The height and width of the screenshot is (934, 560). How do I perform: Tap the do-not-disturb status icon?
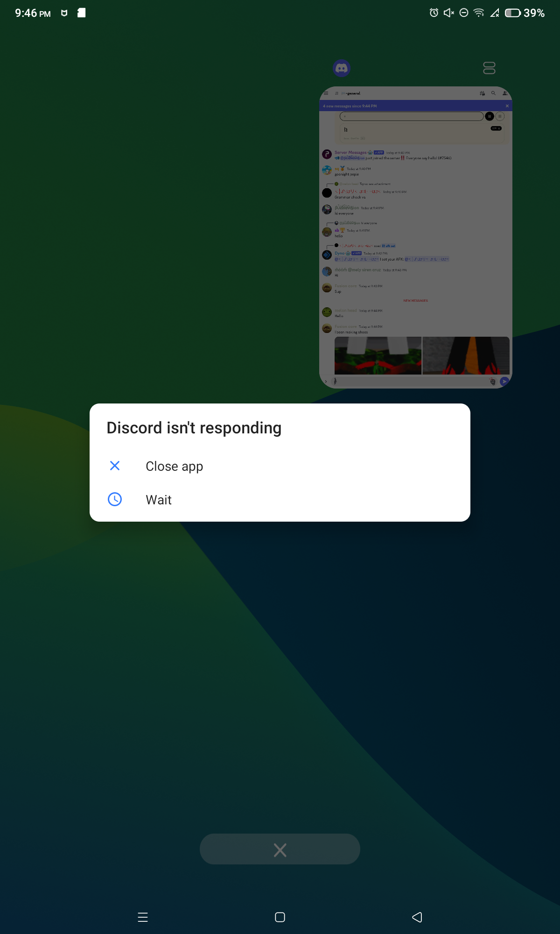tap(464, 13)
